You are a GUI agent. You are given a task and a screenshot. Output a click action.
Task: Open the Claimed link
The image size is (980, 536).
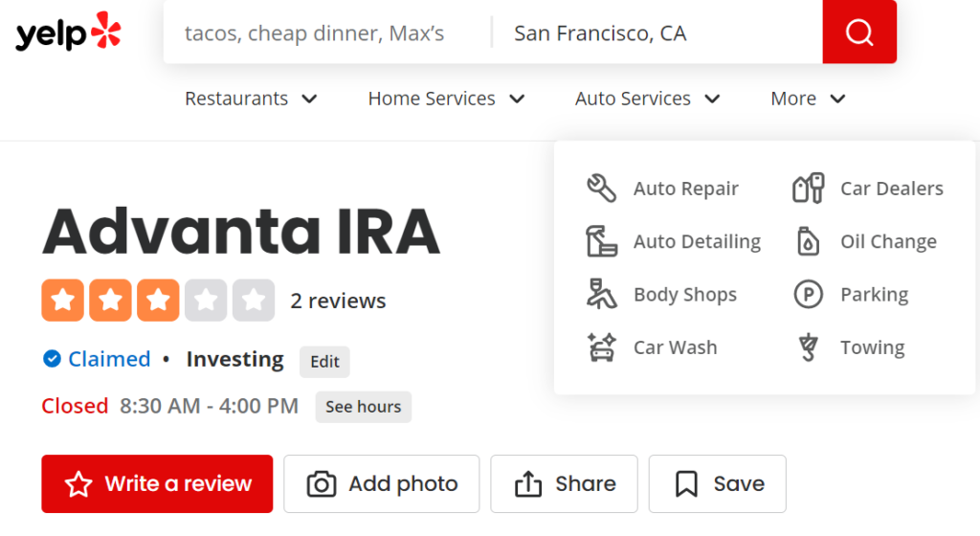tap(109, 359)
